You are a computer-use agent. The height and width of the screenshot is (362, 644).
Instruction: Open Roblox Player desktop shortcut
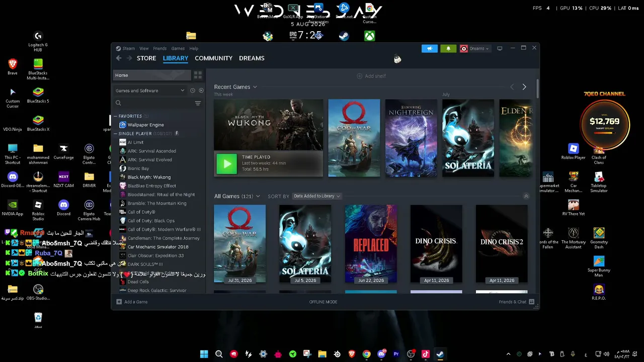574,151
